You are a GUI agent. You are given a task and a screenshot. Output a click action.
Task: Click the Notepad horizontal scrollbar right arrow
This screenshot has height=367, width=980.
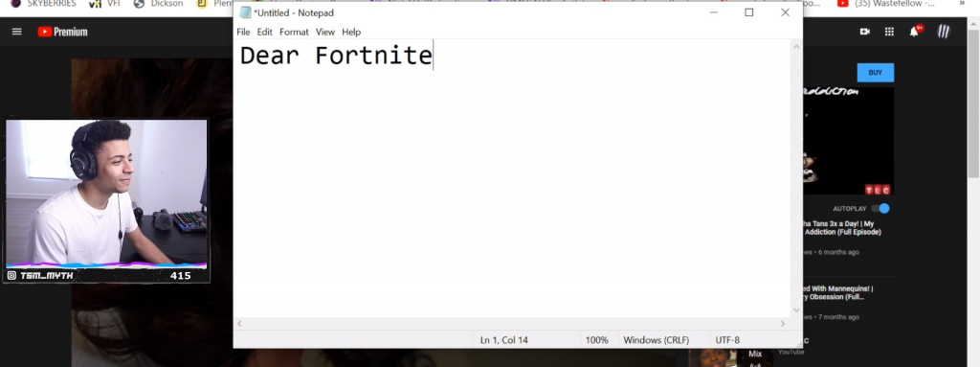click(783, 324)
